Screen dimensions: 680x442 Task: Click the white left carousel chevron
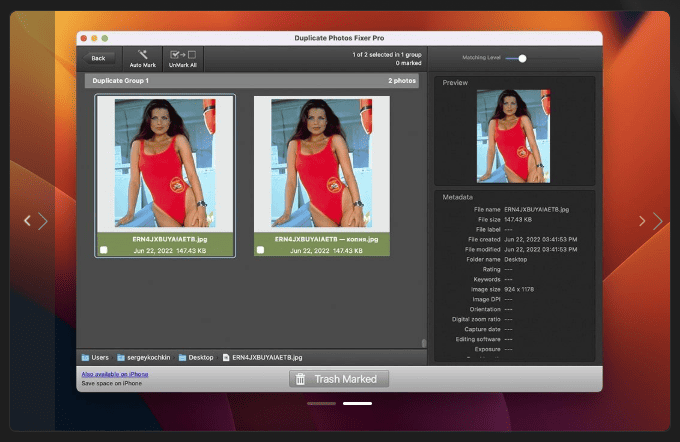pos(27,221)
